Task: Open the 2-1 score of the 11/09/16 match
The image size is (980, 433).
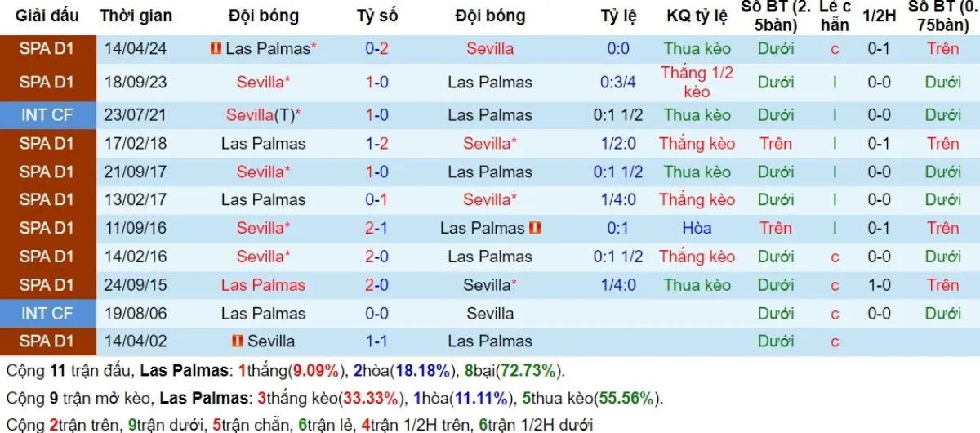Action: pyautogui.click(x=377, y=228)
